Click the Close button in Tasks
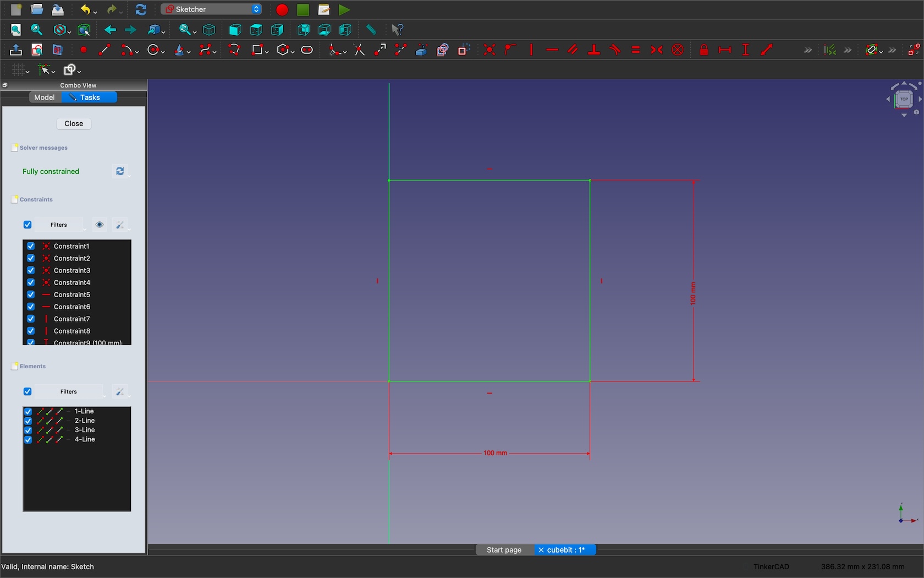 pos(74,123)
